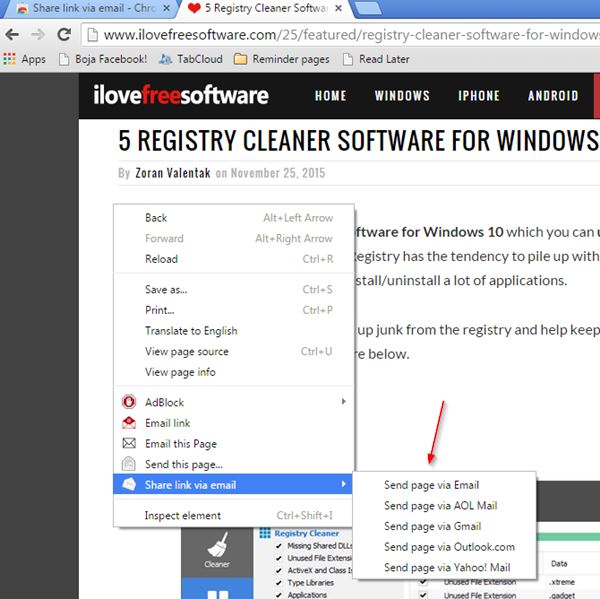Select Share link via email menu entry
600x599 pixels.
click(233, 485)
